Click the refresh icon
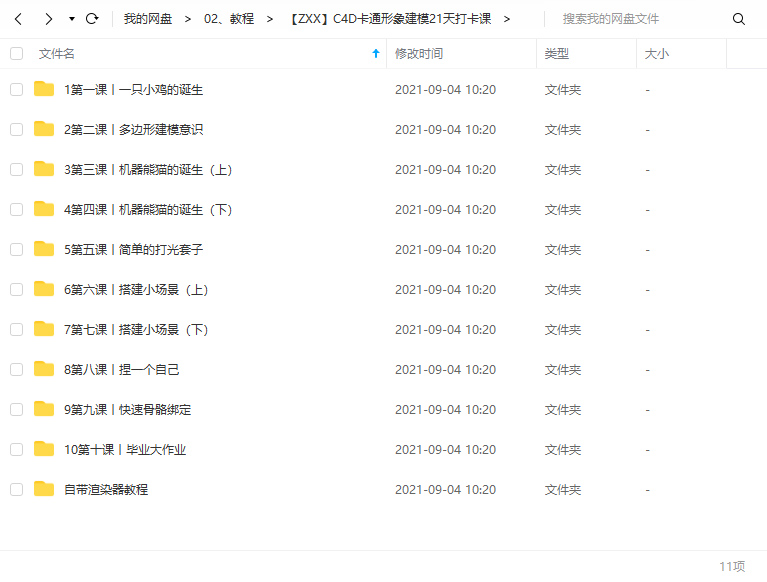767x582 pixels. (92, 19)
